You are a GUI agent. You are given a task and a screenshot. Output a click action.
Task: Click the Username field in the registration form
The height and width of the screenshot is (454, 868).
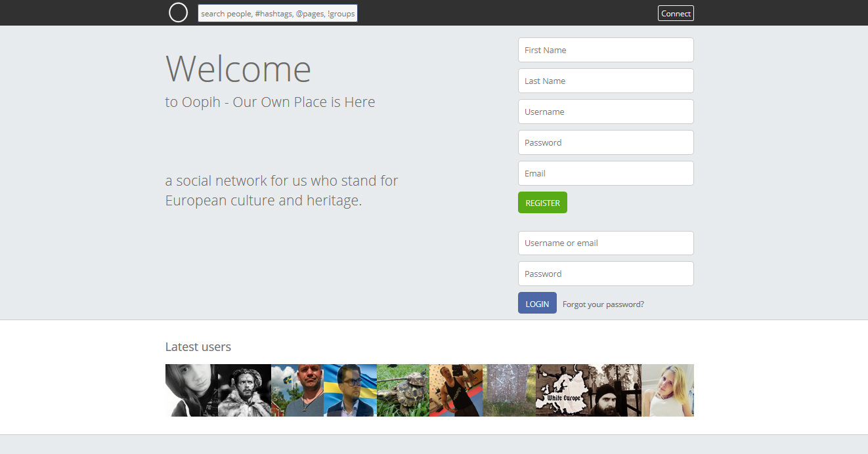click(605, 112)
